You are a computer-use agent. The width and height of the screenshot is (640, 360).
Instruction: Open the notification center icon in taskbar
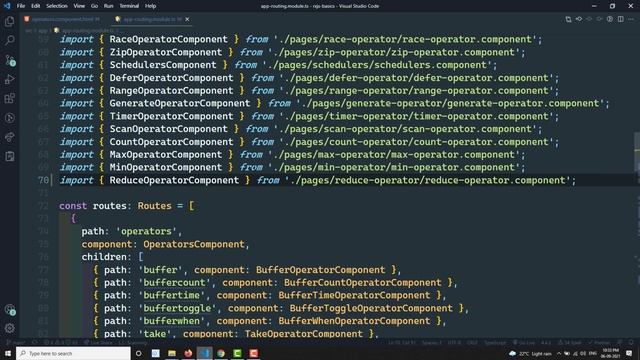(629, 353)
